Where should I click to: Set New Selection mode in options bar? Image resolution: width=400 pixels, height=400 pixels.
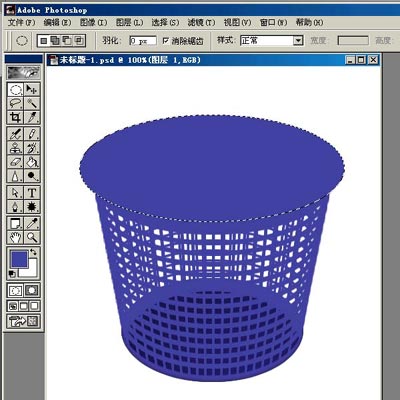[x=44, y=41]
